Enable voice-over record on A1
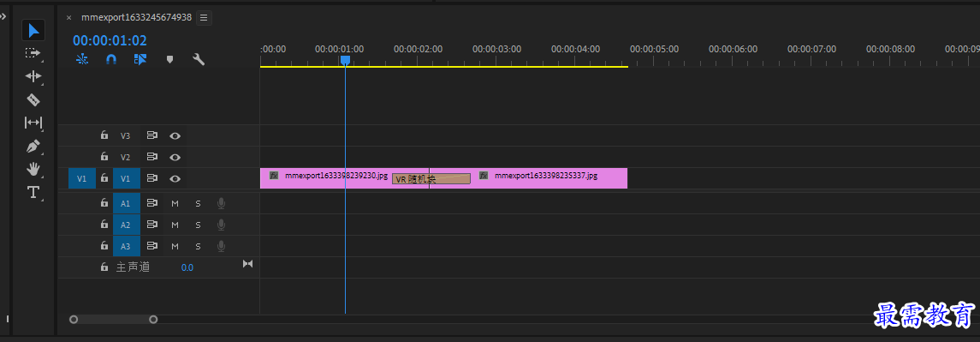The height and width of the screenshot is (342, 980). [x=221, y=203]
